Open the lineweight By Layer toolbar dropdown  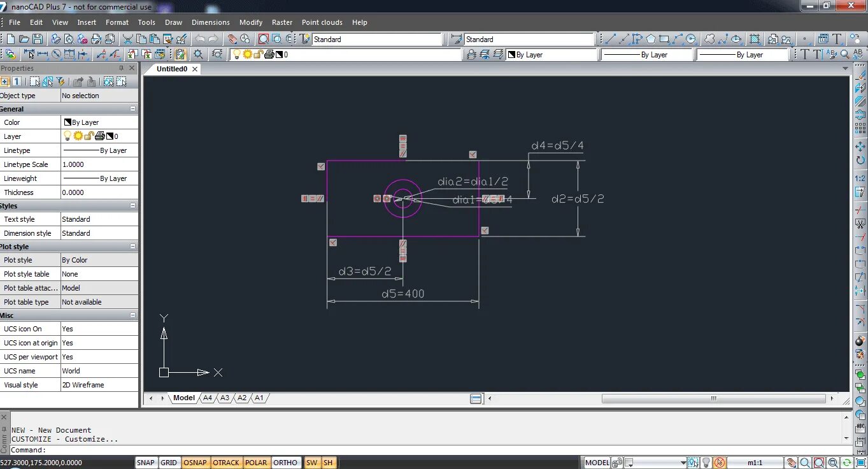[743, 55]
